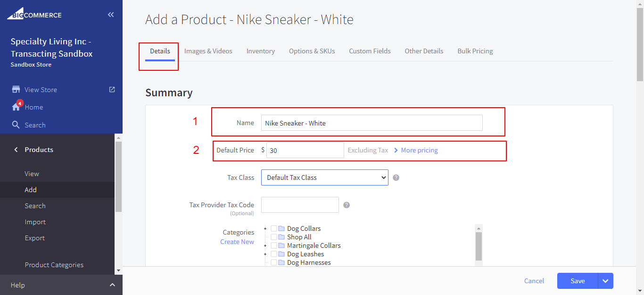Switch to the Bulk Pricing tab
Screen dimensions: 644x295
[475, 51]
